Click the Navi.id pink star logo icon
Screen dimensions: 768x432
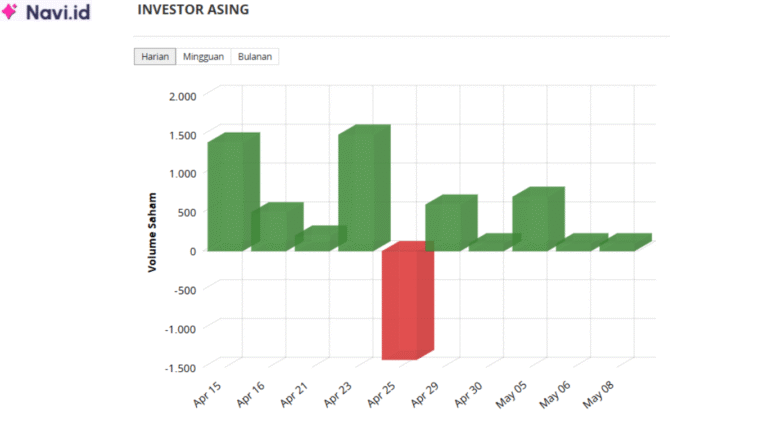pos(12,14)
